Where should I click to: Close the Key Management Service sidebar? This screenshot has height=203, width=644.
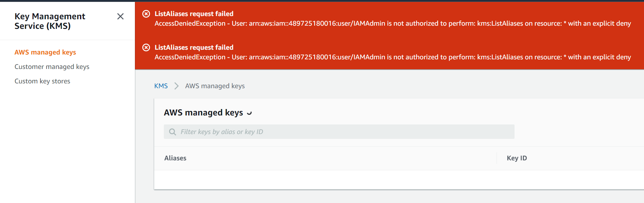120,16
